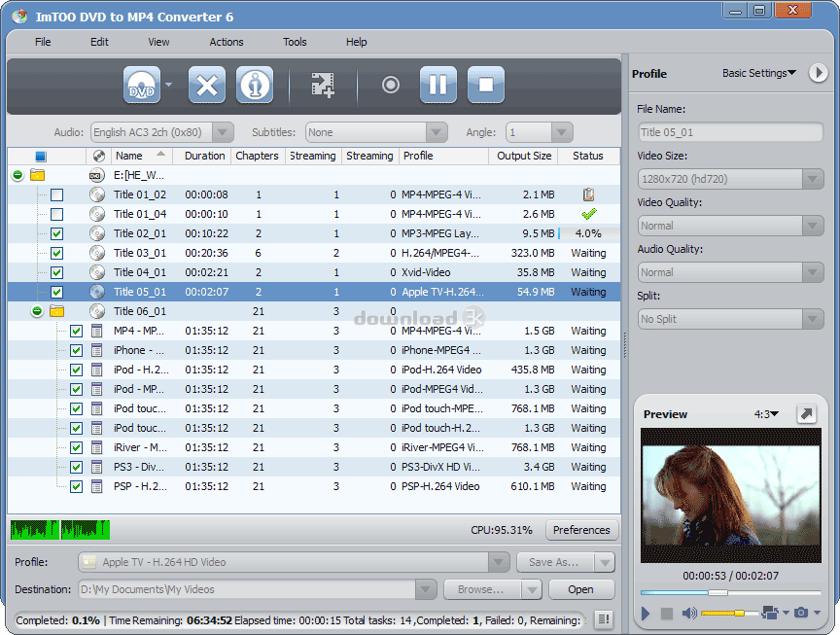Open the Video Size dropdown

coord(812,179)
